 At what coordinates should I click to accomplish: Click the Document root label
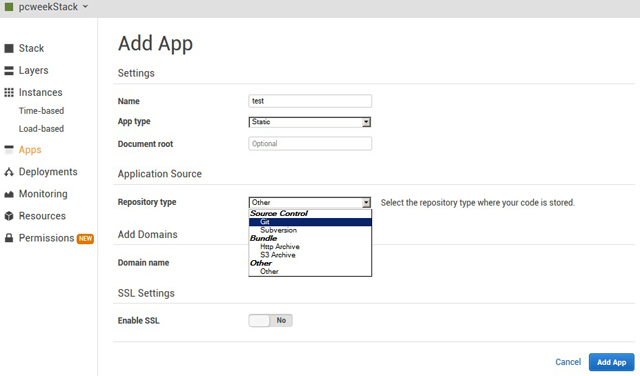point(145,144)
